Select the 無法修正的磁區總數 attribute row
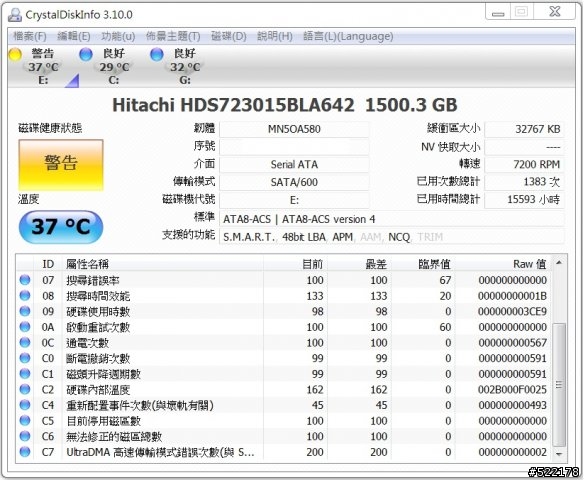This screenshot has height=480, width=584. click(284, 436)
